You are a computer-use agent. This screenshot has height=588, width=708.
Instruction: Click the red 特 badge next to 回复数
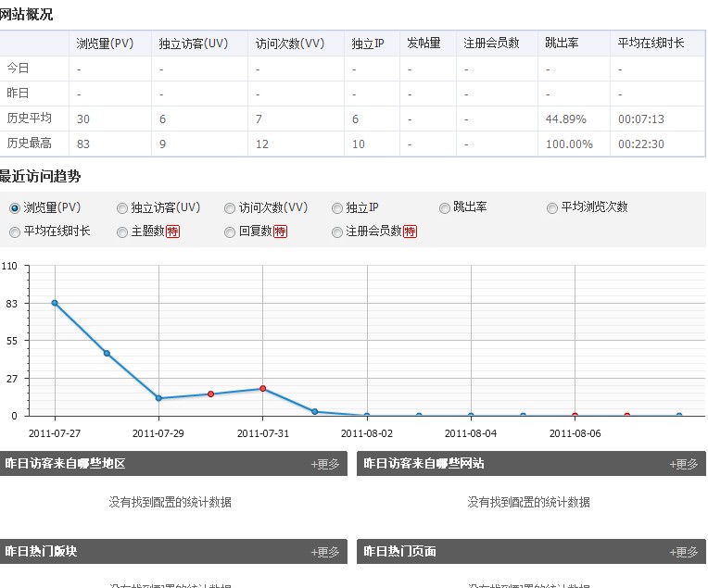point(280,231)
